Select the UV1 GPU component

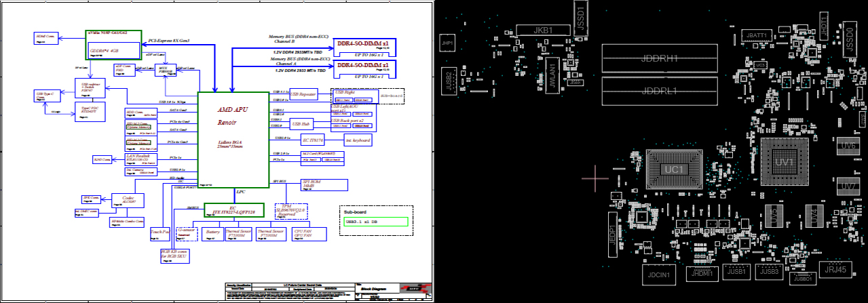[x=785, y=163]
